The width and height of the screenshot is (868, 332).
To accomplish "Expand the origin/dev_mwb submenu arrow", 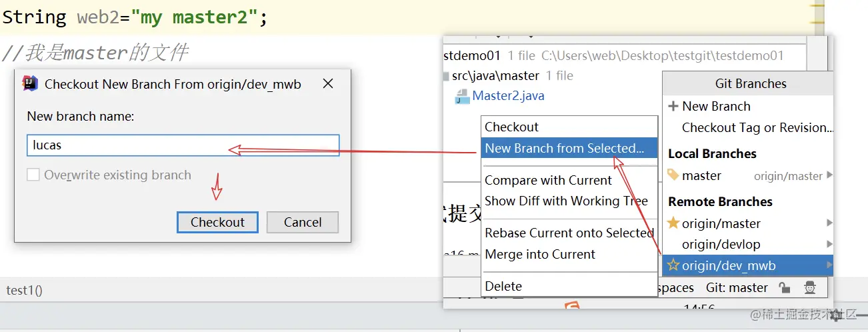I will tap(829, 265).
